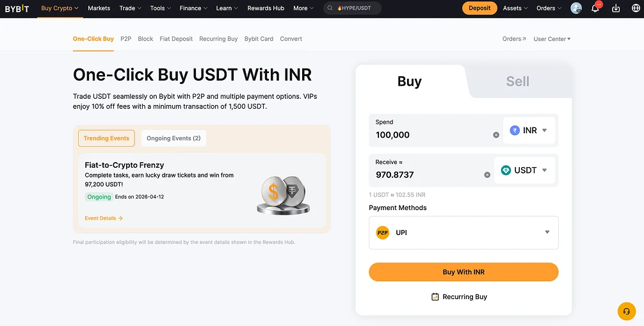Open Rewards Hub in the navigation bar
The width and height of the screenshot is (644, 326).
point(266,8)
